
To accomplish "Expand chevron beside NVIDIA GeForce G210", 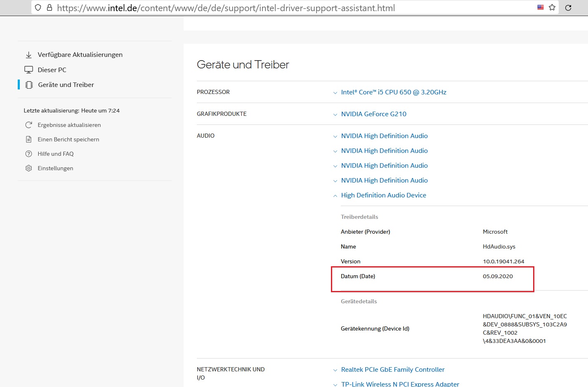I will pyautogui.click(x=335, y=115).
